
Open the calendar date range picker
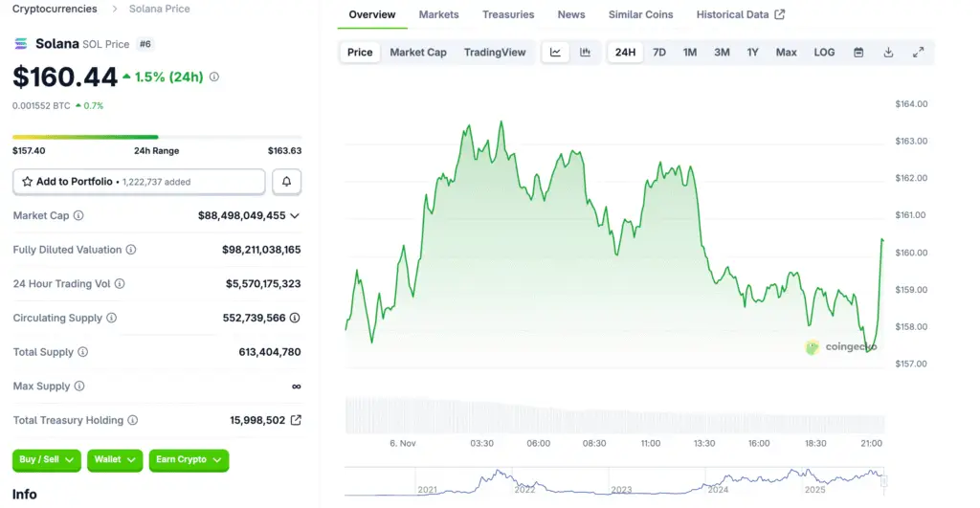pos(858,52)
